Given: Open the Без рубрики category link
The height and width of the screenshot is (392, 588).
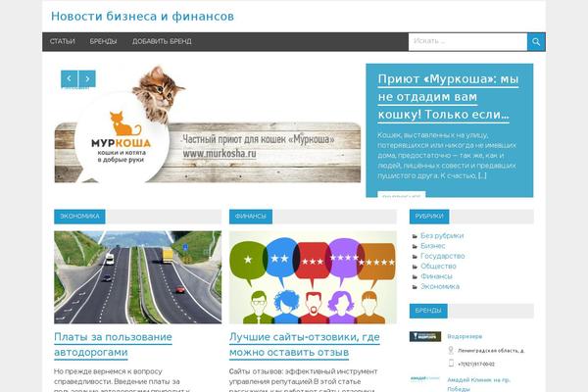Looking at the screenshot, I should pos(442,236).
